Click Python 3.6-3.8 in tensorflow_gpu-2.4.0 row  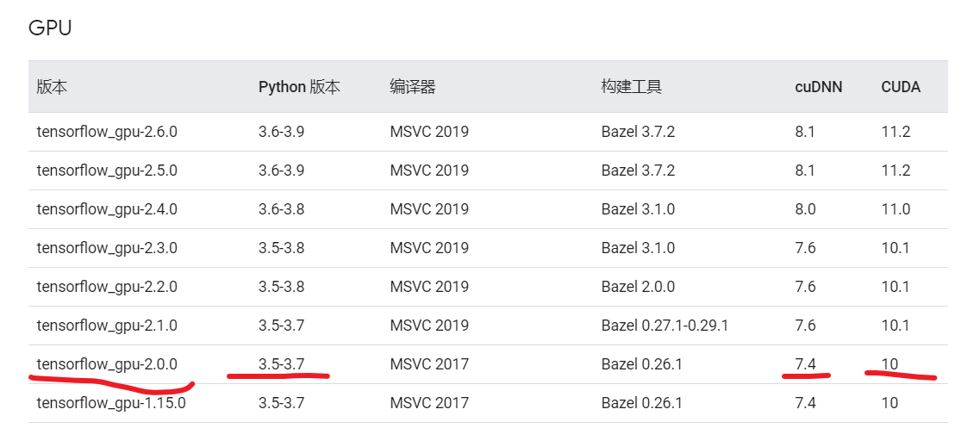click(x=281, y=209)
